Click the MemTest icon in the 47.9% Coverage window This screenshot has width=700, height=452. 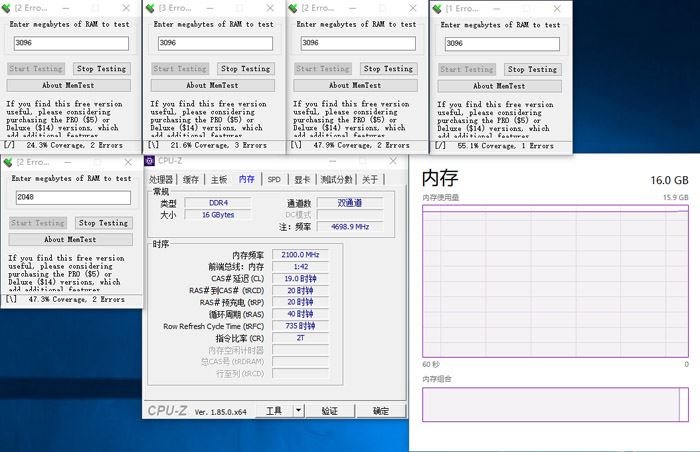293,8
